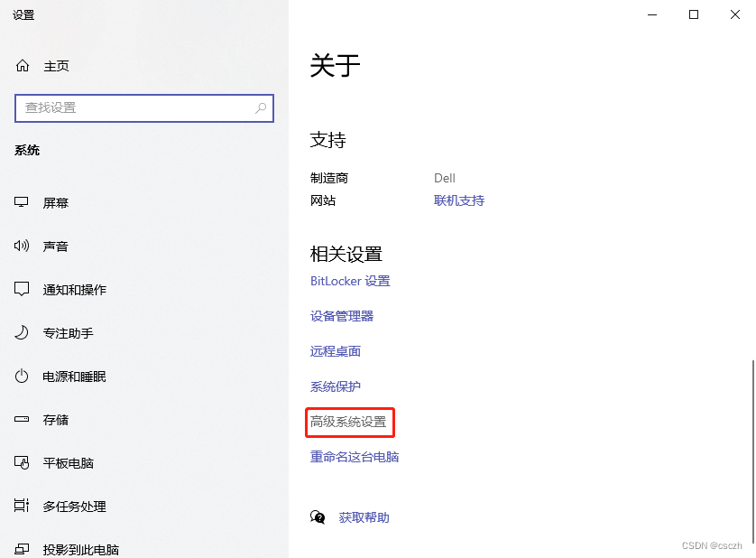Open the 主页 home page
The image size is (756, 558).
(57, 66)
